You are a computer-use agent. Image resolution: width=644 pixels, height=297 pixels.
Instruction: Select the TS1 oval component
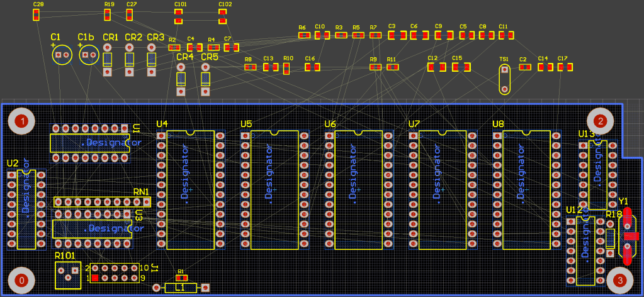[x=504, y=79]
